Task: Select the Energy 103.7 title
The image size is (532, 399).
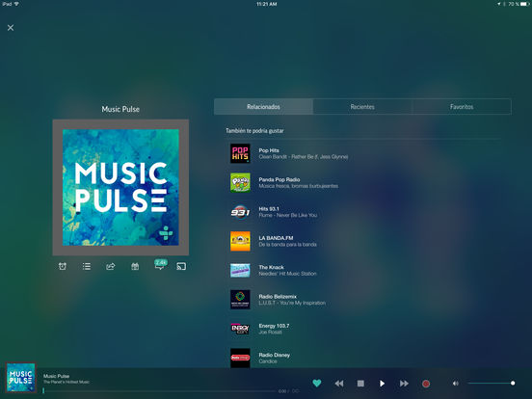Action: pyautogui.click(x=274, y=326)
